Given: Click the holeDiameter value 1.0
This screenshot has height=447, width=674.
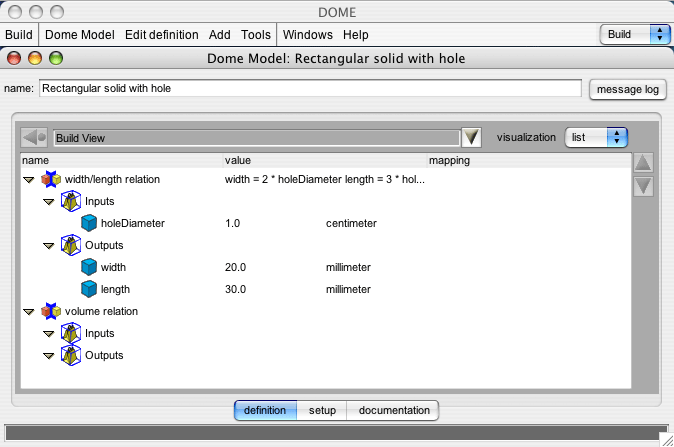Looking at the screenshot, I should tap(233, 223).
